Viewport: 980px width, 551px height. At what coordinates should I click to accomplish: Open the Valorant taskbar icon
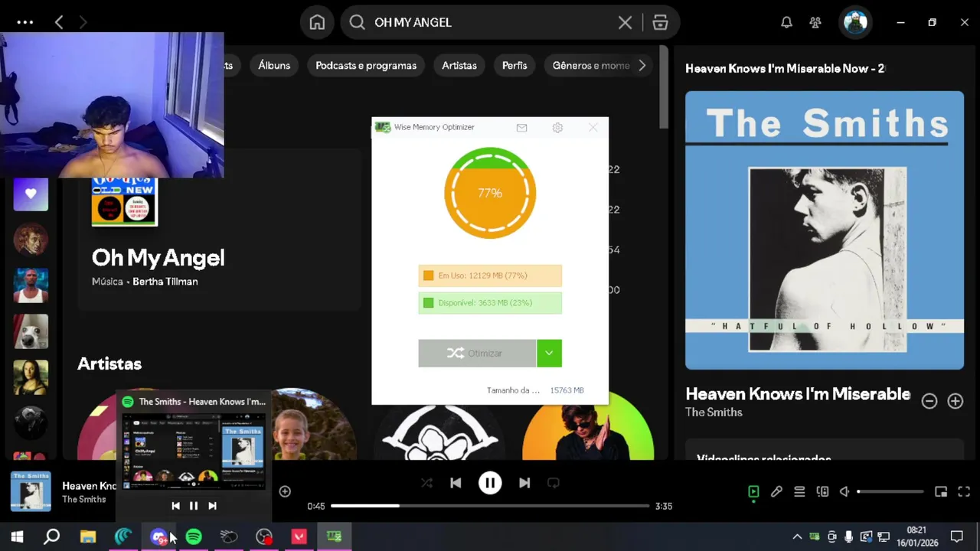299,536
